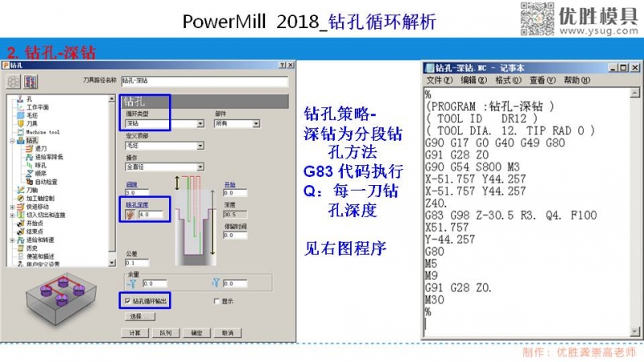
Task: Open the 部件 dropdown showing 所有
Action: point(237,124)
